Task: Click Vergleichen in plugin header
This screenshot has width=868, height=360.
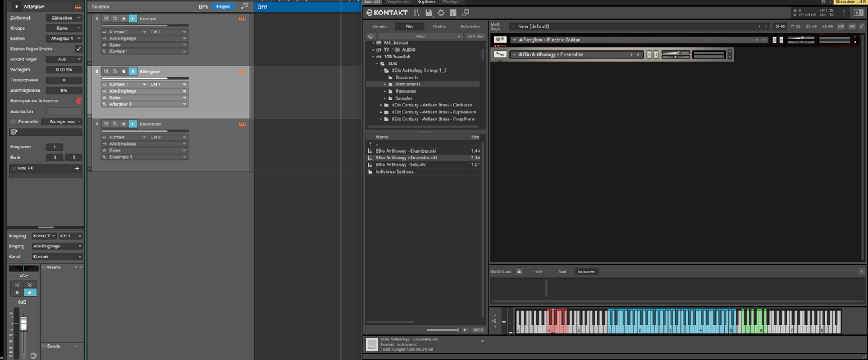Action: tap(399, 2)
